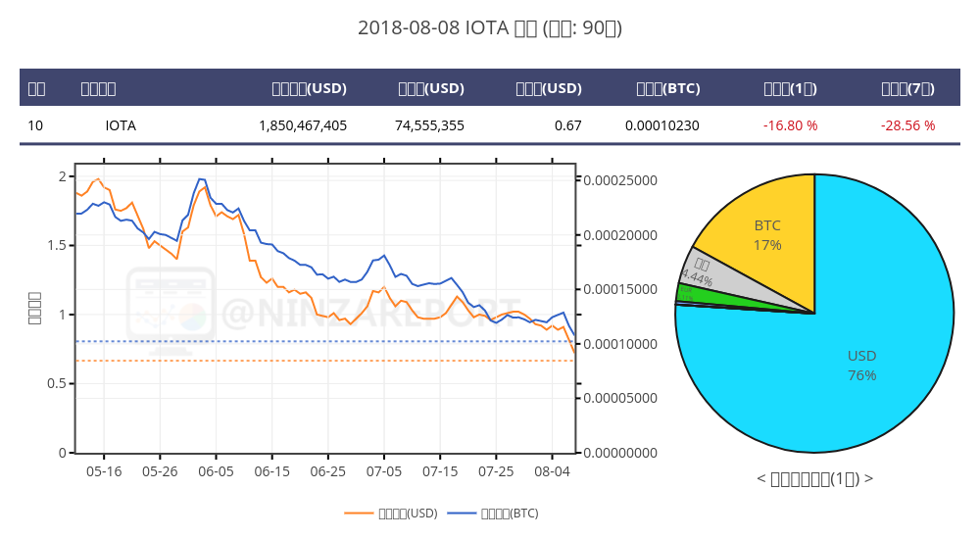Click the 06-15 date label on x-axis
This screenshot has width=980, height=539.
tap(271, 471)
